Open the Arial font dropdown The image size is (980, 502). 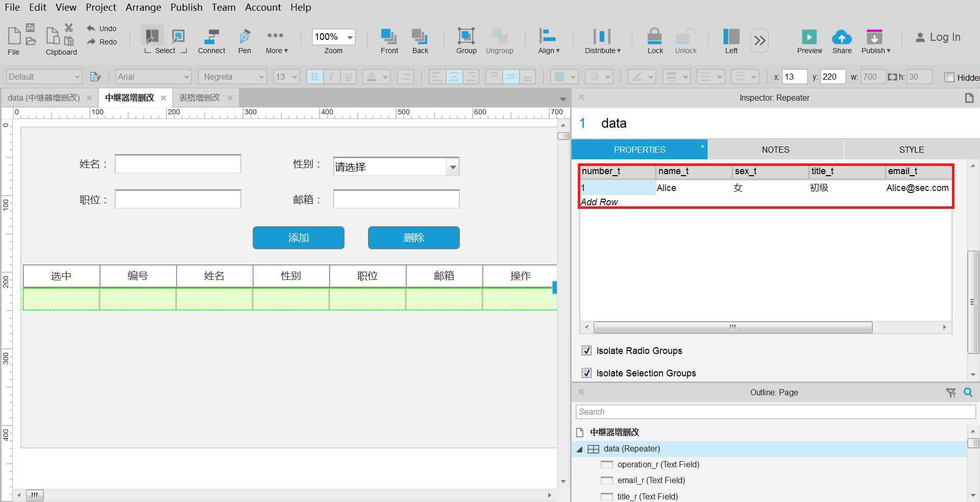click(x=153, y=77)
